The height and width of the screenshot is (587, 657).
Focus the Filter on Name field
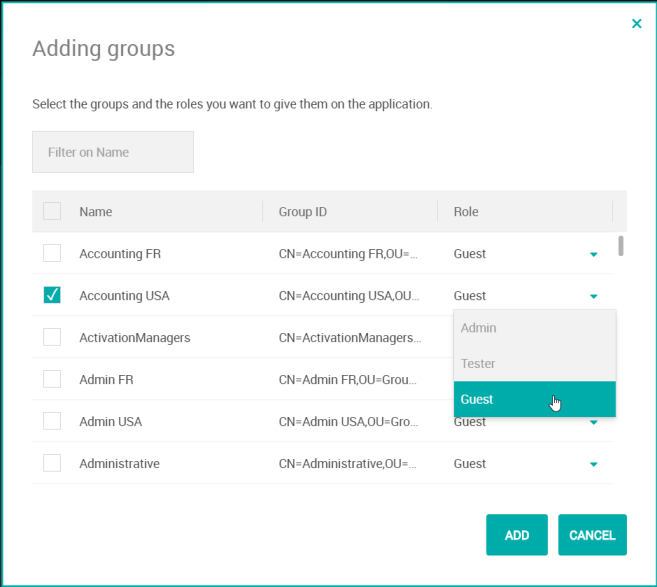(113, 152)
